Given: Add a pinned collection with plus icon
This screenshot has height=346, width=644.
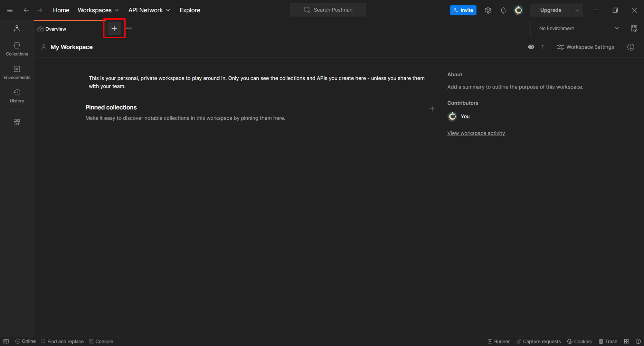Looking at the screenshot, I should tap(432, 109).
